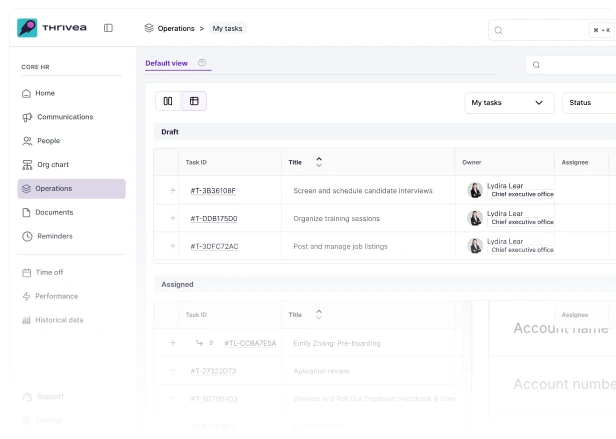Click the Thrivea logo icon
The height and width of the screenshot is (439, 616).
click(29, 28)
